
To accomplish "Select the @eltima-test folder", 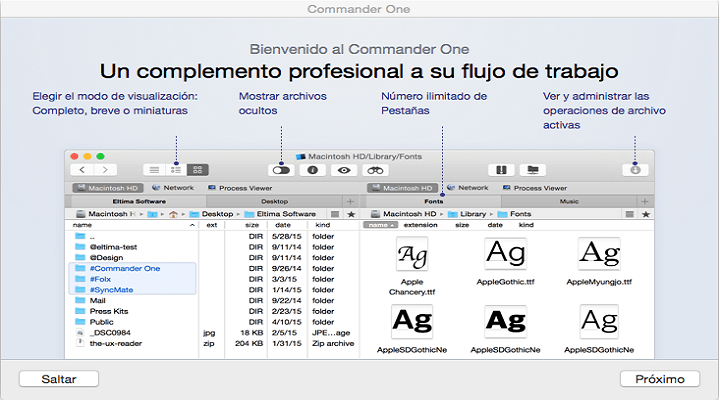I will pos(214,247).
